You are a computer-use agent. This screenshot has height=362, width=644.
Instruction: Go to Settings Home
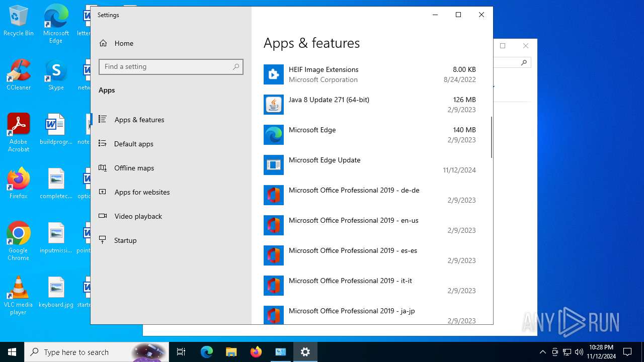click(171, 43)
